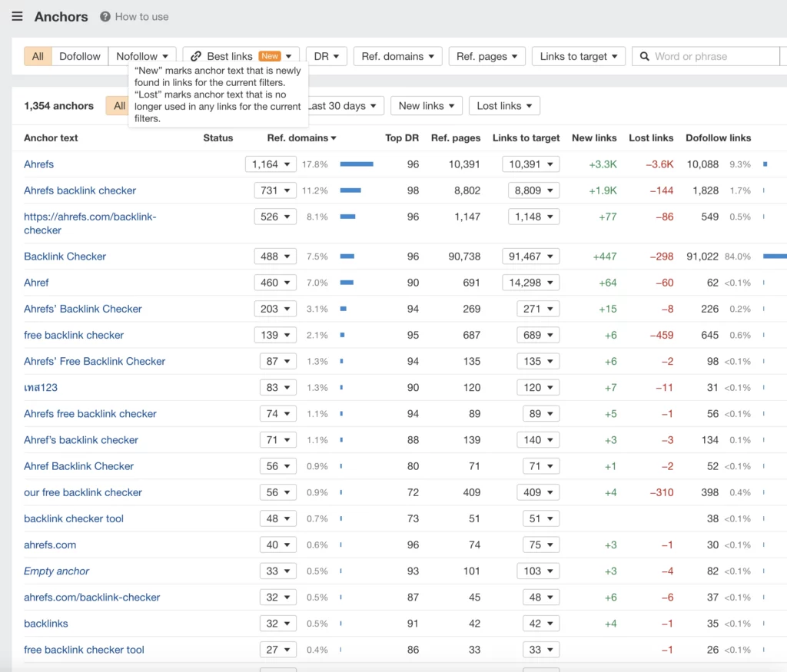Open the free backlink checker anchor link
This screenshot has width=787, height=672.
click(73, 335)
